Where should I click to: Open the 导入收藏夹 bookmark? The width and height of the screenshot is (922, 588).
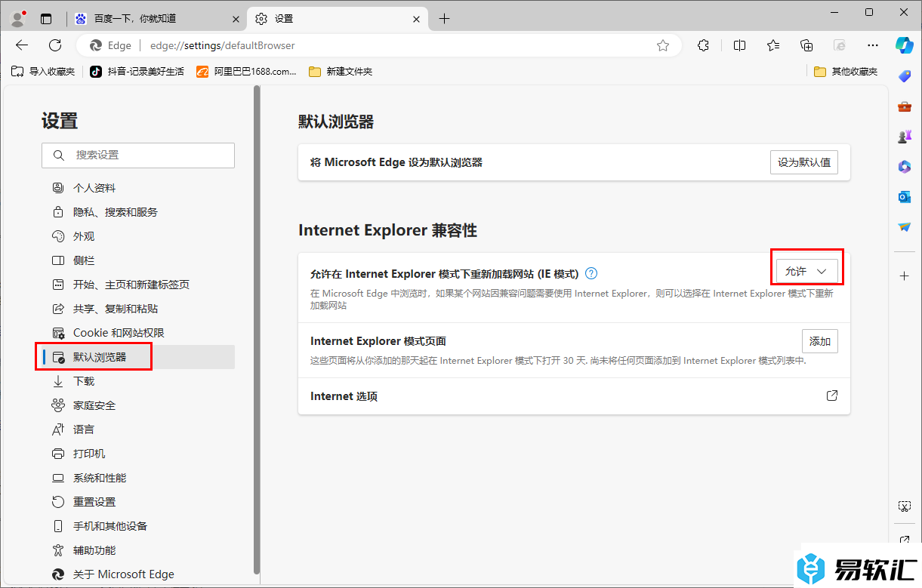[43, 72]
